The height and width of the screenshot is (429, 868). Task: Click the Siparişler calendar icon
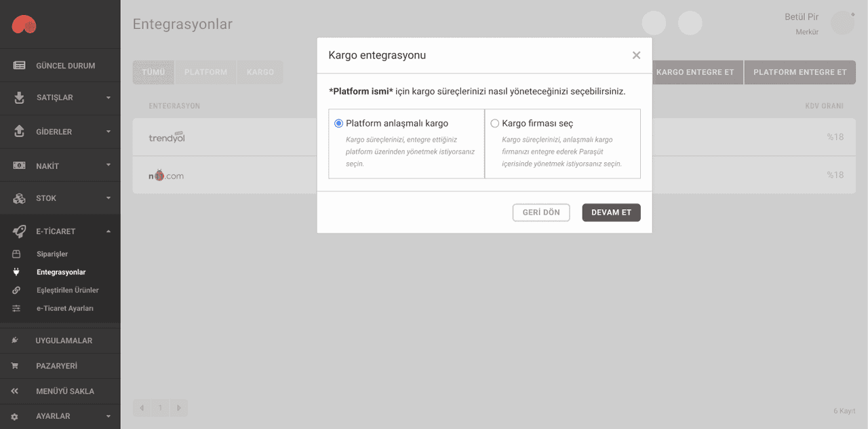click(16, 254)
